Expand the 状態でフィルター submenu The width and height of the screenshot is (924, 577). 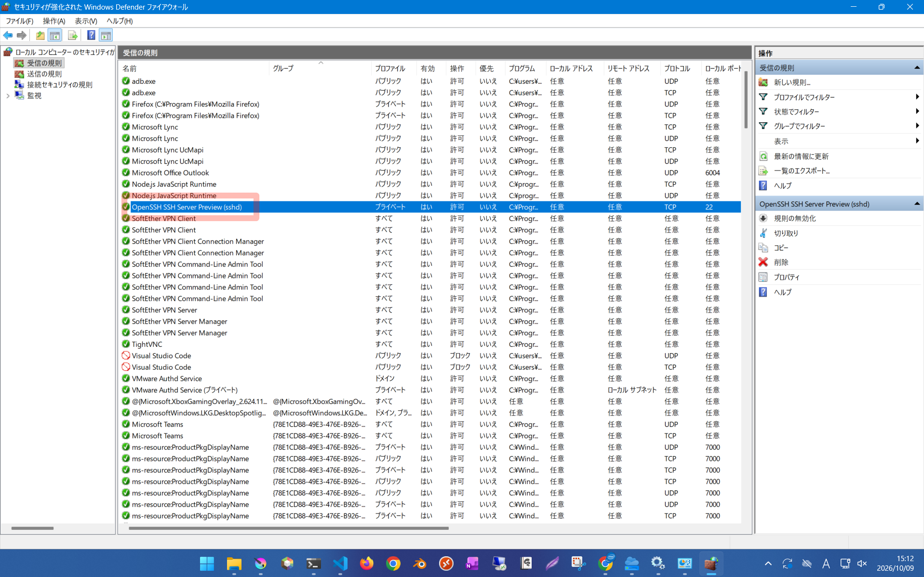pyautogui.click(x=917, y=111)
